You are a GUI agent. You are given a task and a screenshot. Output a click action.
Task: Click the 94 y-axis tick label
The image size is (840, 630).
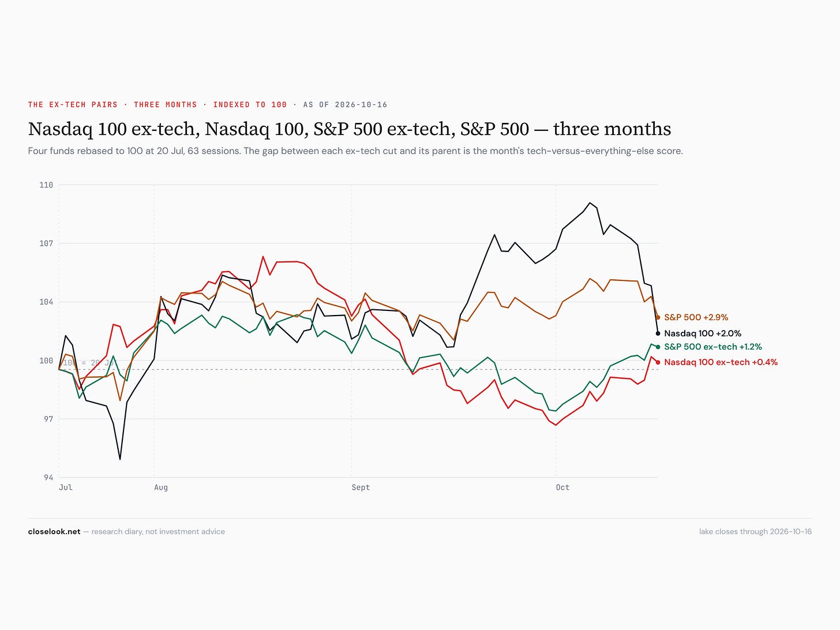point(48,478)
